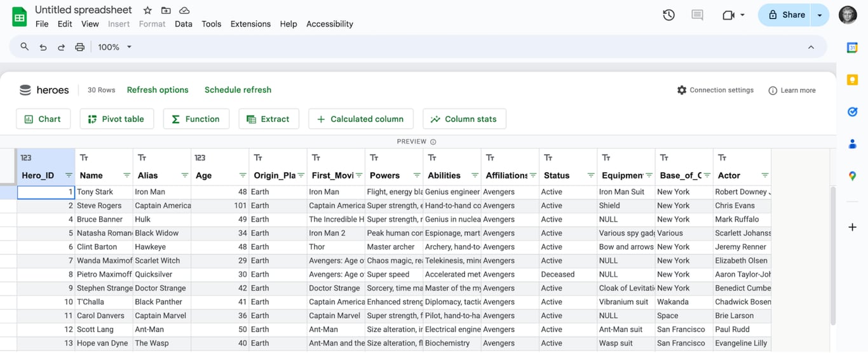Click the Extract button
868x353 pixels.
(x=268, y=119)
